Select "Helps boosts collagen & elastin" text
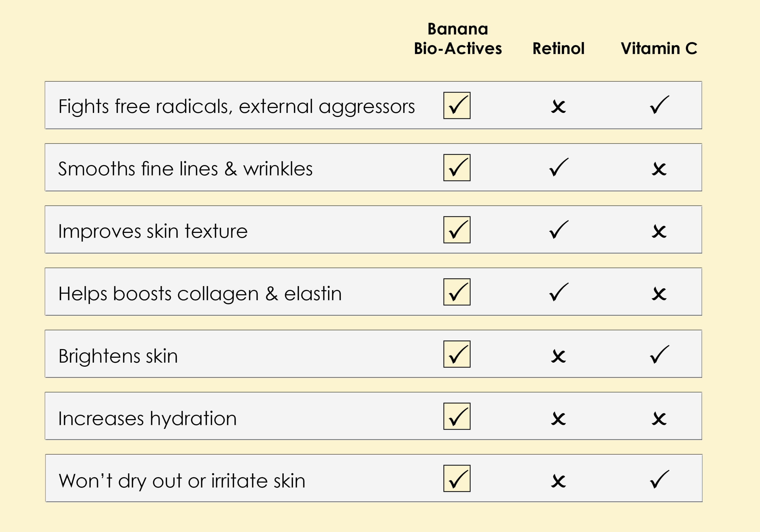This screenshot has height=532, width=760. [x=200, y=294]
